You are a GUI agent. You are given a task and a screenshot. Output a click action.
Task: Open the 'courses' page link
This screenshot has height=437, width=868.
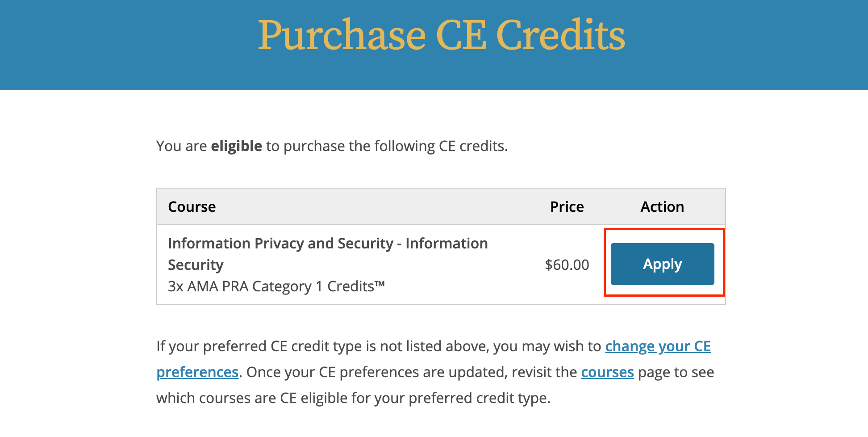(x=607, y=372)
